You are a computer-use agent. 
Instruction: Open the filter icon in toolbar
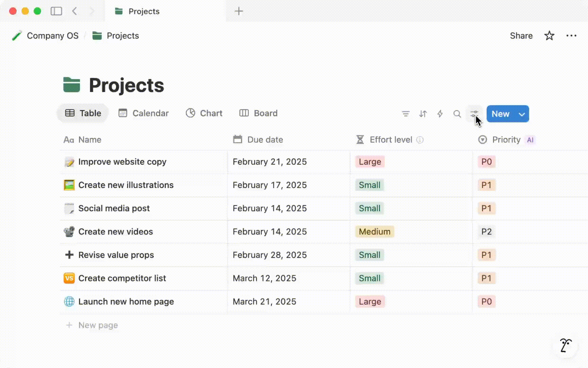click(406, 114)
